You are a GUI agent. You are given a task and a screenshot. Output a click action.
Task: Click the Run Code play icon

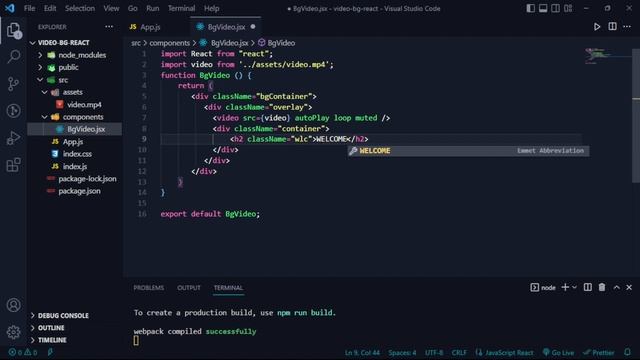(x=597, y=27)
